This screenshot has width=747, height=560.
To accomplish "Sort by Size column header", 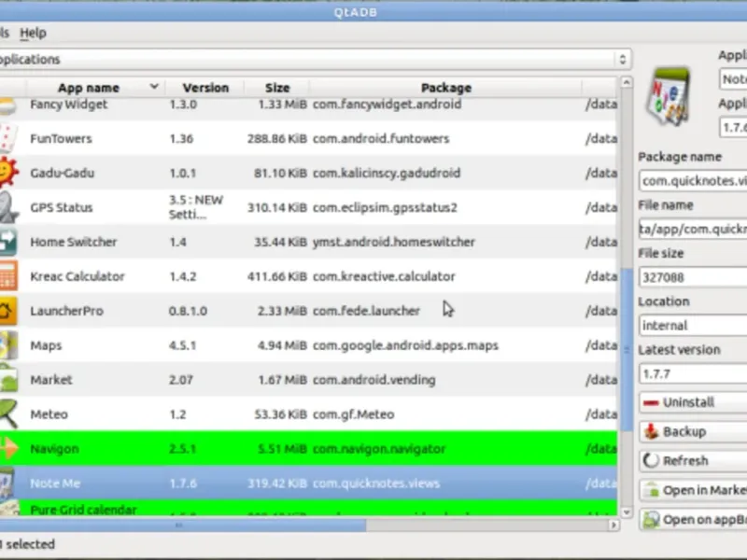I will pyautogui.click(x=277, y=88).
